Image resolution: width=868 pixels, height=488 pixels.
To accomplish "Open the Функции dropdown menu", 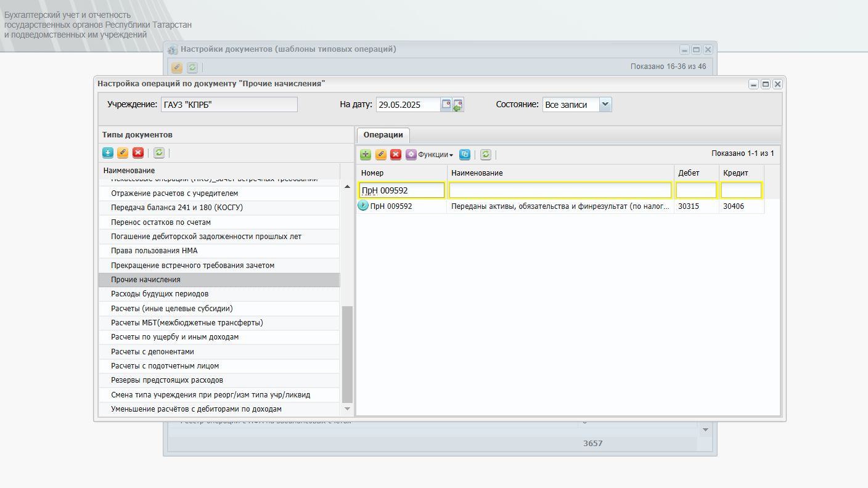I will (x=430, y=155).
